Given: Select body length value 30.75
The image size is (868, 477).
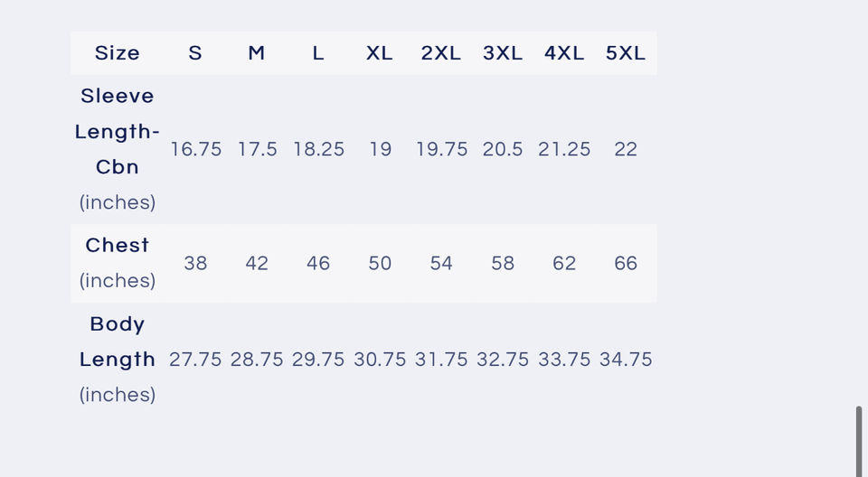Looking at the screenshot, I should [x=380, y=360].
